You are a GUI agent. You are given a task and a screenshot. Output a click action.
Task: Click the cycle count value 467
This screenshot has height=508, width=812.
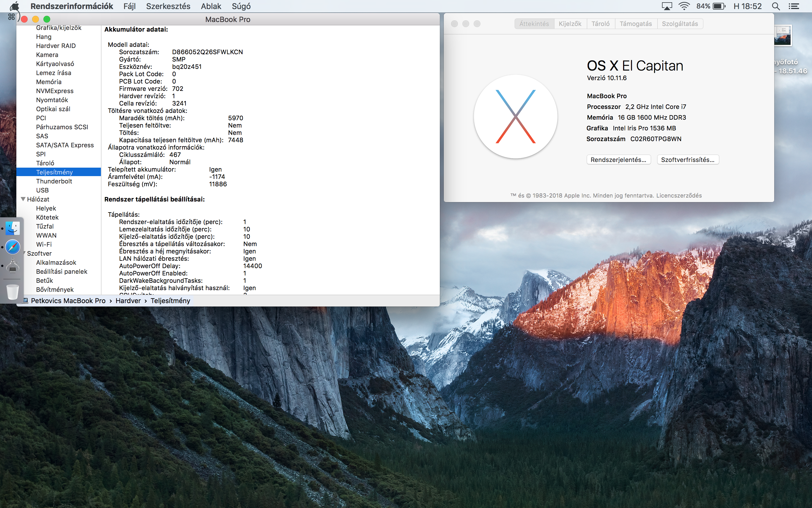pyautogui.click(x=175, y=155)
